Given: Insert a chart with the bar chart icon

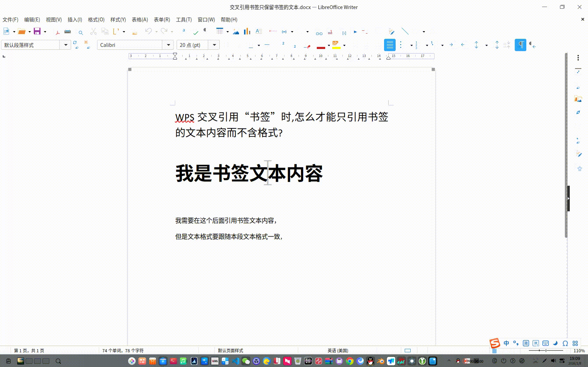Looking at the screenshot, I should (x=247, y=32).
